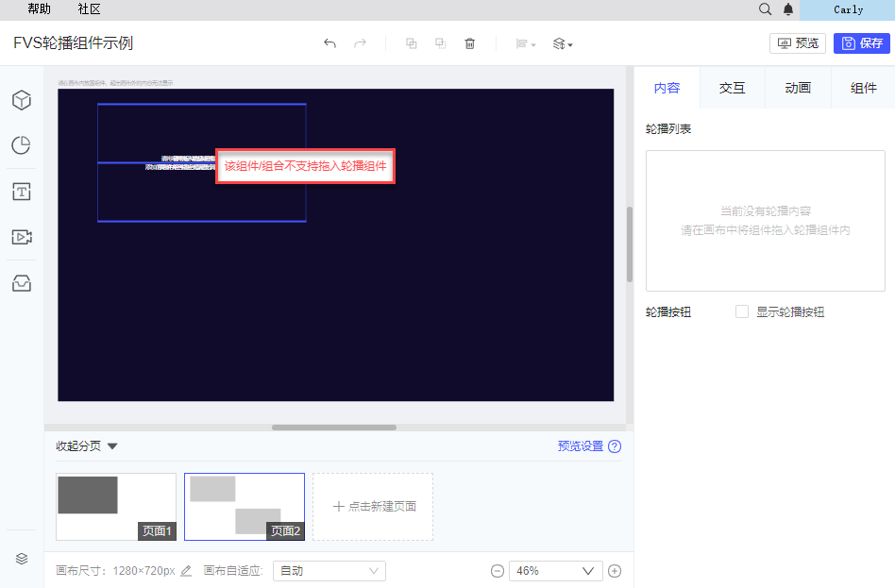This screenshot has height=588, width=895.
Task: Open the alignment dropdown in toolbar
Action: pyautogui.click(x=526, y=43)
